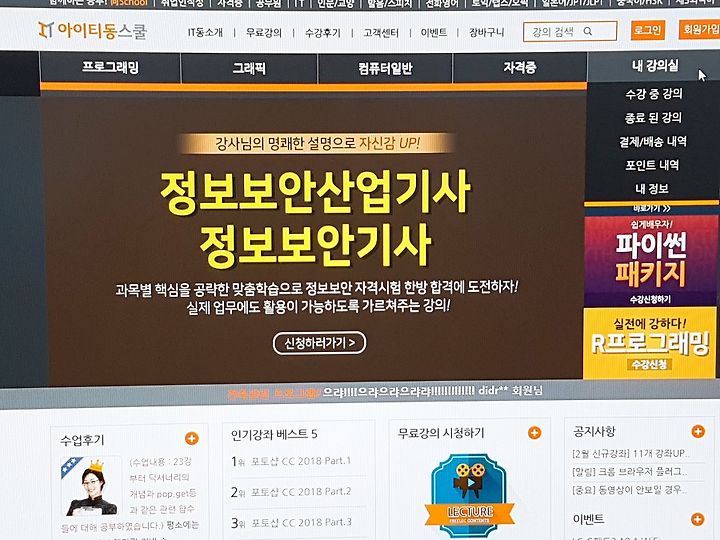
Task: Open the 이벤트 top menu item
Action: [434, 33]
